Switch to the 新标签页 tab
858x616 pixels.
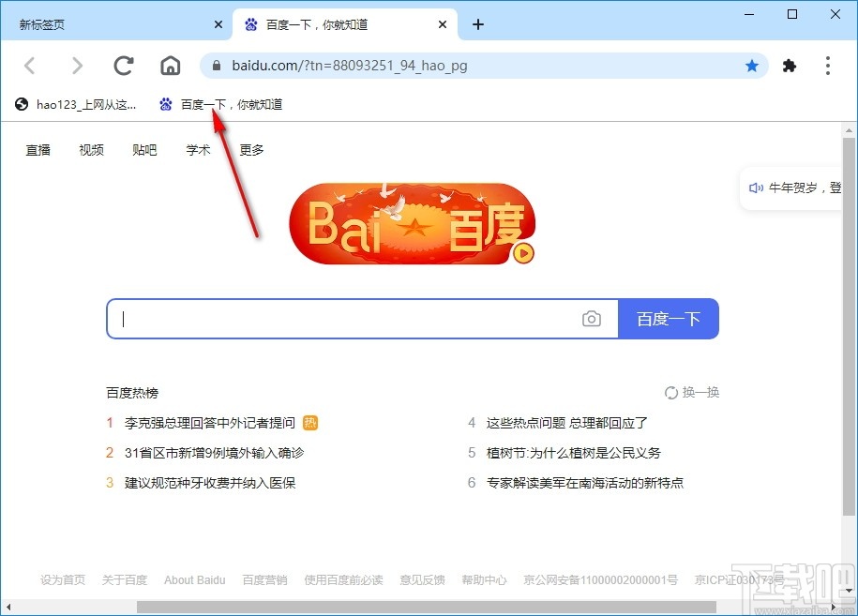click(x=94, y=24)
